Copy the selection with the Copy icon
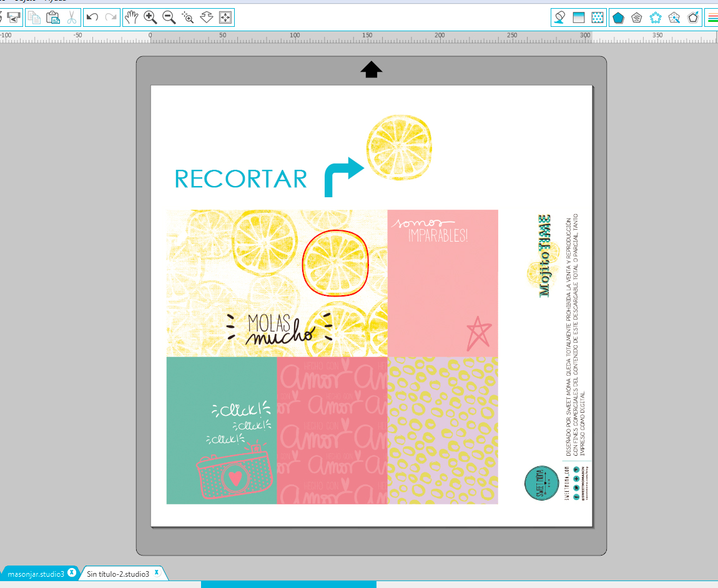Viewport: 718px width, 588px height. pos(34,18)
